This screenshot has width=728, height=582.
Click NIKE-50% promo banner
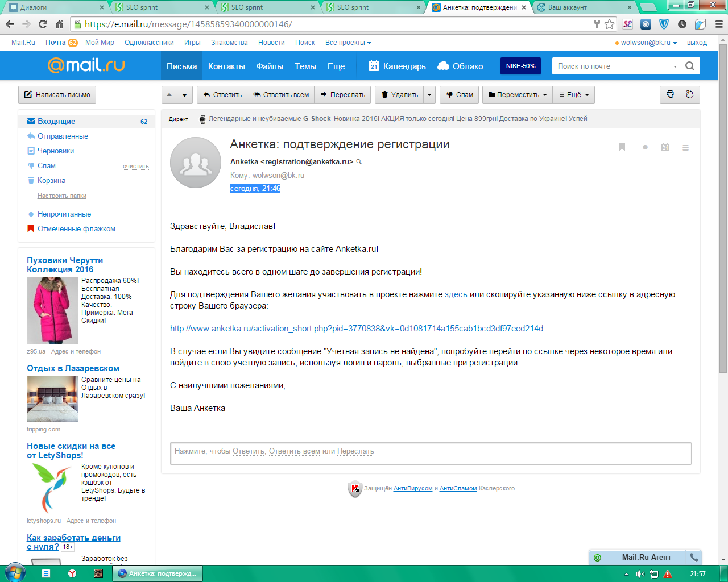(520, 66)
